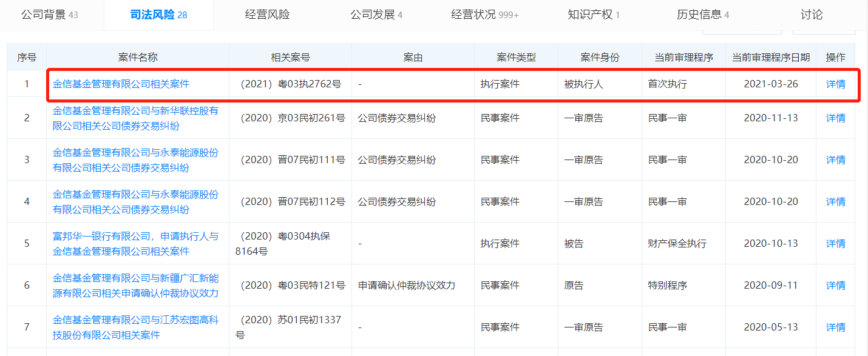Viewport: 868px width, 356px height.
Task: Open the 经营状况 999+ tab
Action: point(484,15)
